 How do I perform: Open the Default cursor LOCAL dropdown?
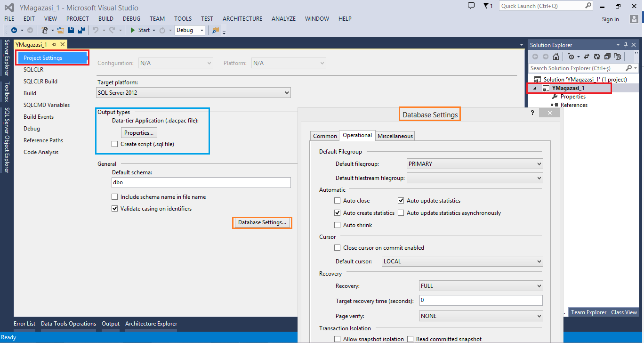pyautogui.click(x=462, y=261)
